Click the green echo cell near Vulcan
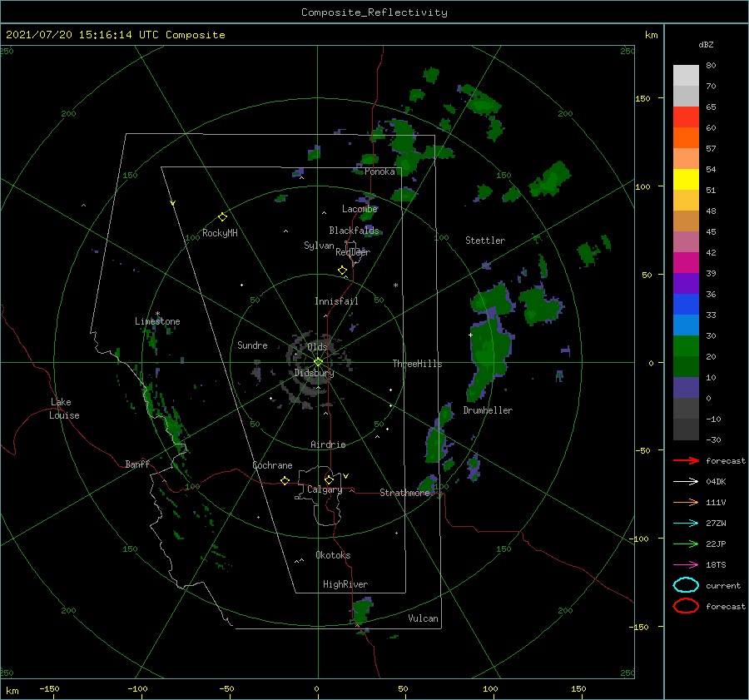 [x=362, y=610]
